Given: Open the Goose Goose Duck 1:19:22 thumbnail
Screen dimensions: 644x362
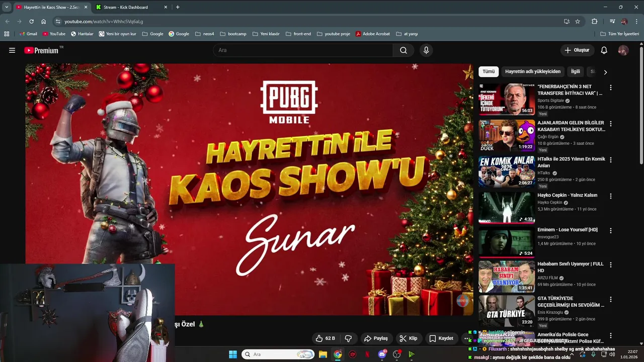Looking at the screenshot, I should coord(507,136).
